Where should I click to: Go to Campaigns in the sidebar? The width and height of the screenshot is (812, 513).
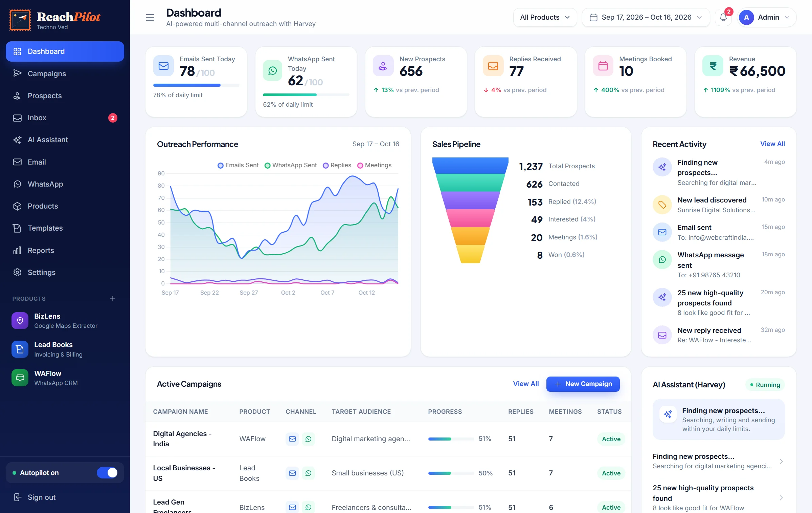65,73
